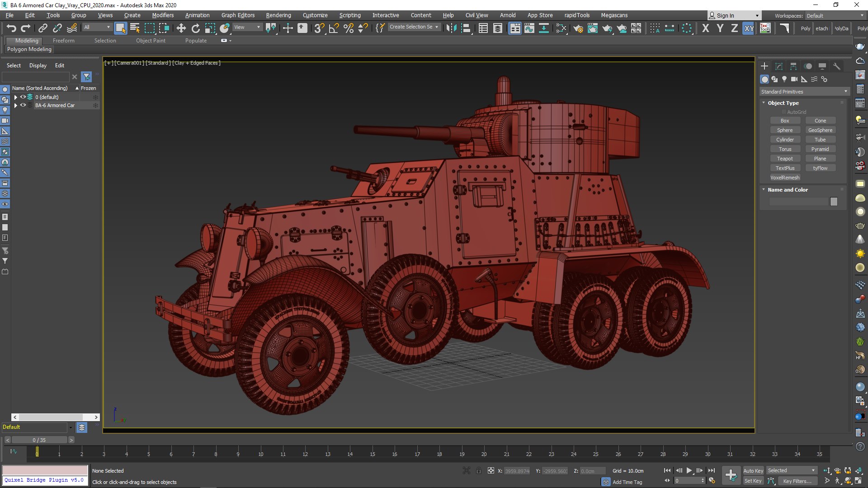868x488 pixels.
Task: Open the Scripting menu
Action: pos(350,15)
